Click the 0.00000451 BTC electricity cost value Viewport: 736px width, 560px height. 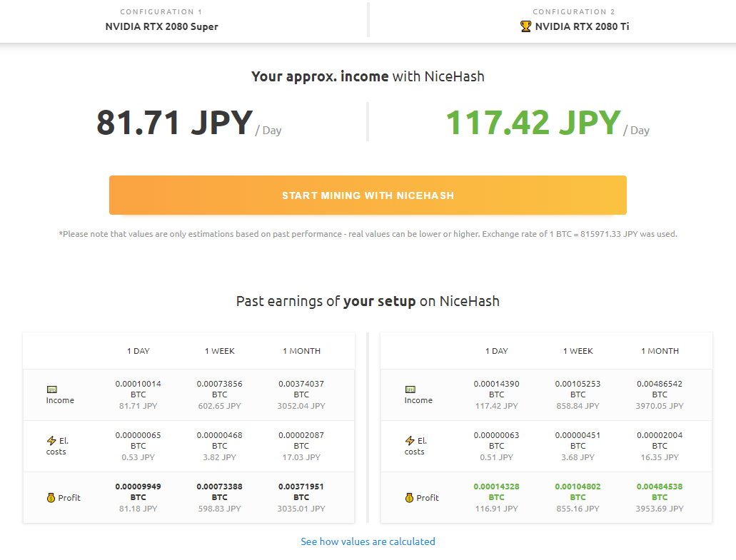[x=578, y=440]
